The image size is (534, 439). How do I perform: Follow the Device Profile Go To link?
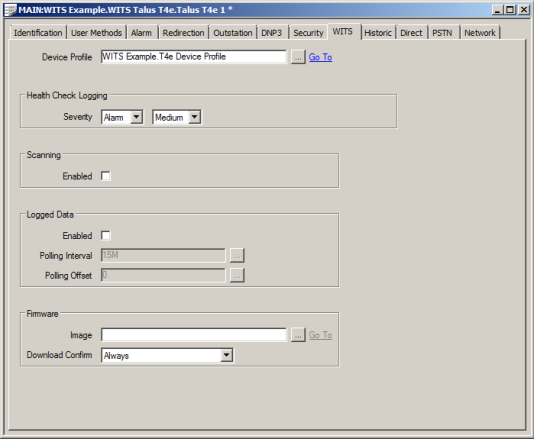[320, 57]
